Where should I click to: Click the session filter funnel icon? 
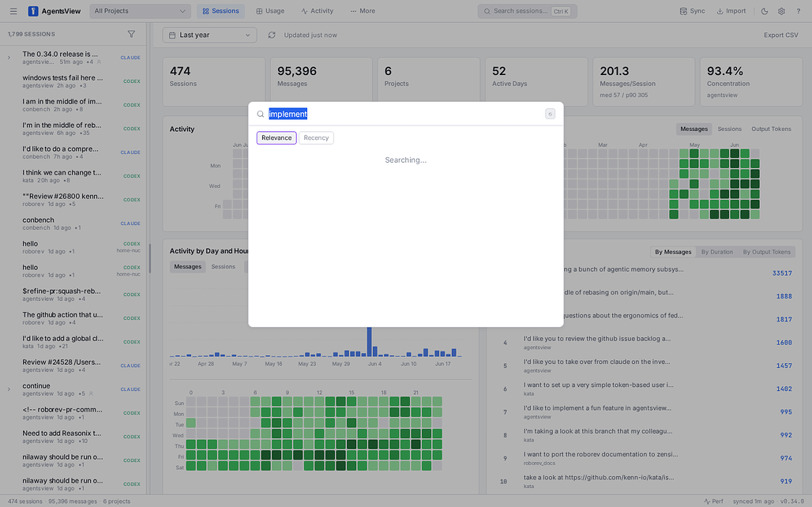[132, 34]
